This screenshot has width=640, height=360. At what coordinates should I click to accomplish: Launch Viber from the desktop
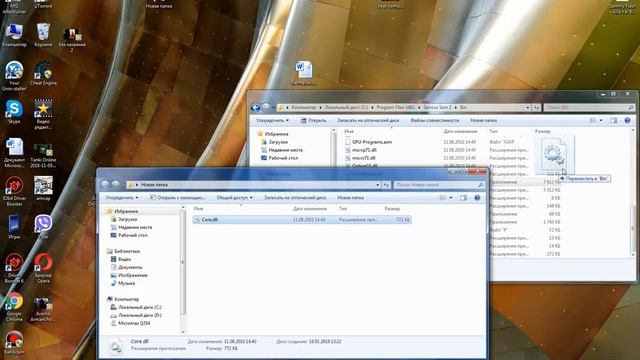click(43, 227)
